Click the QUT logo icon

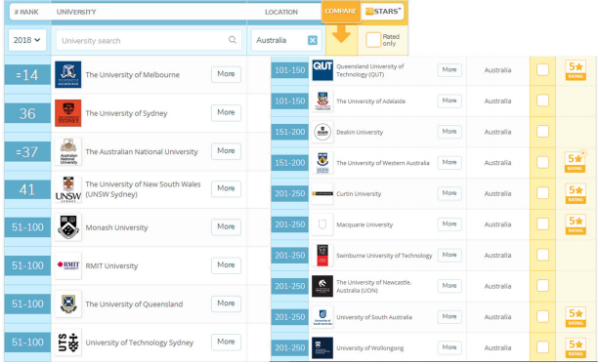(322, 70)
